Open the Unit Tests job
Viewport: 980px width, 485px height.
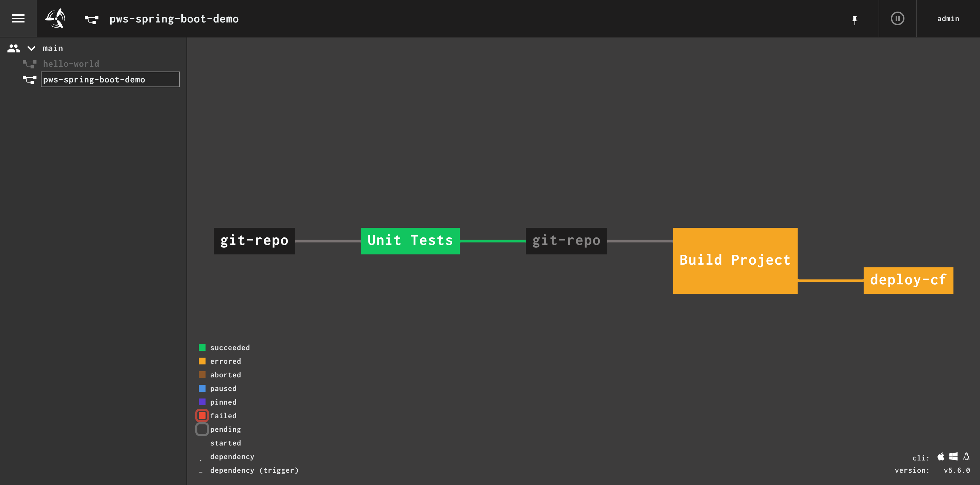pos(410,240)
